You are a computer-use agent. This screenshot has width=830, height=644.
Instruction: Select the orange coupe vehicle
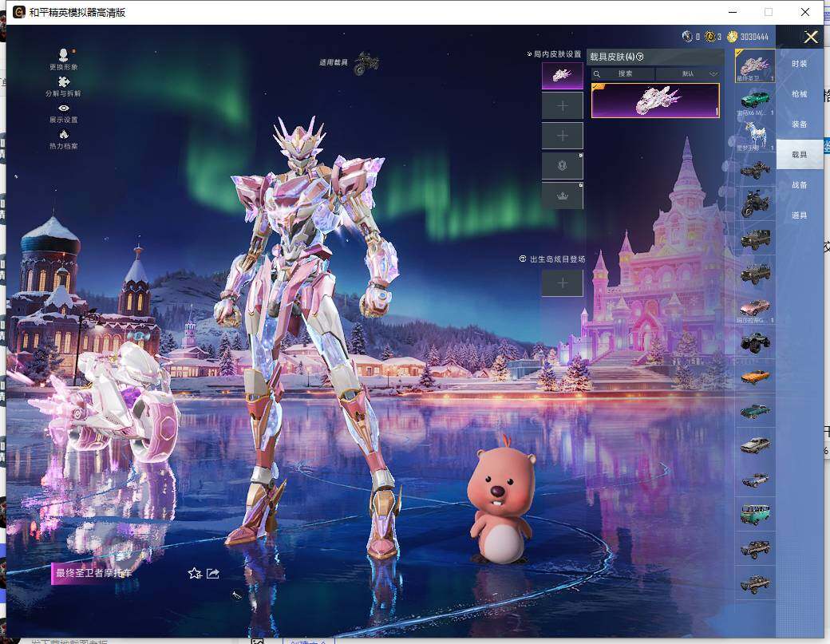pyautogui.click(x=755, y=377)
